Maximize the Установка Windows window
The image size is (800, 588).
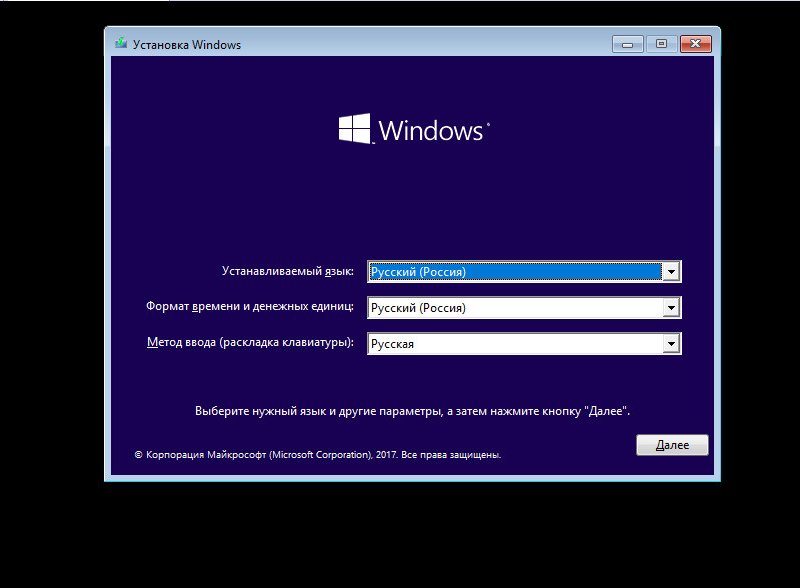(661, 44)
